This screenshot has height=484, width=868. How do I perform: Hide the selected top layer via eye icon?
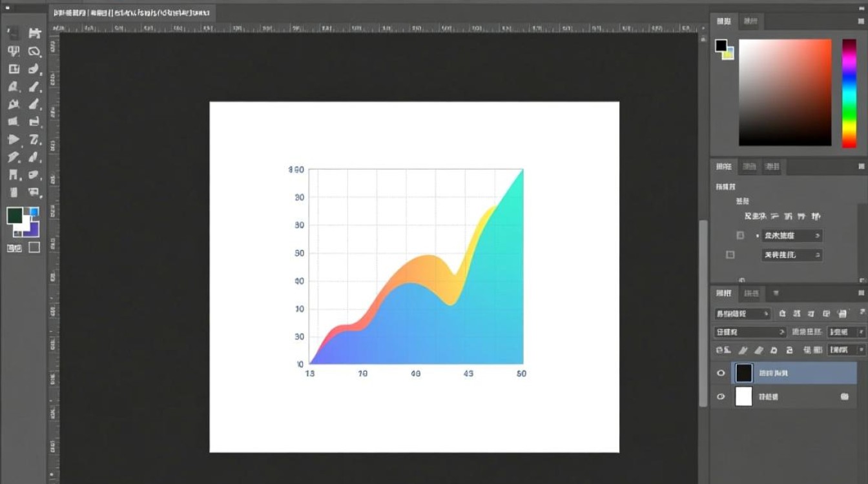pyautogui.click(x=721, y=373)
